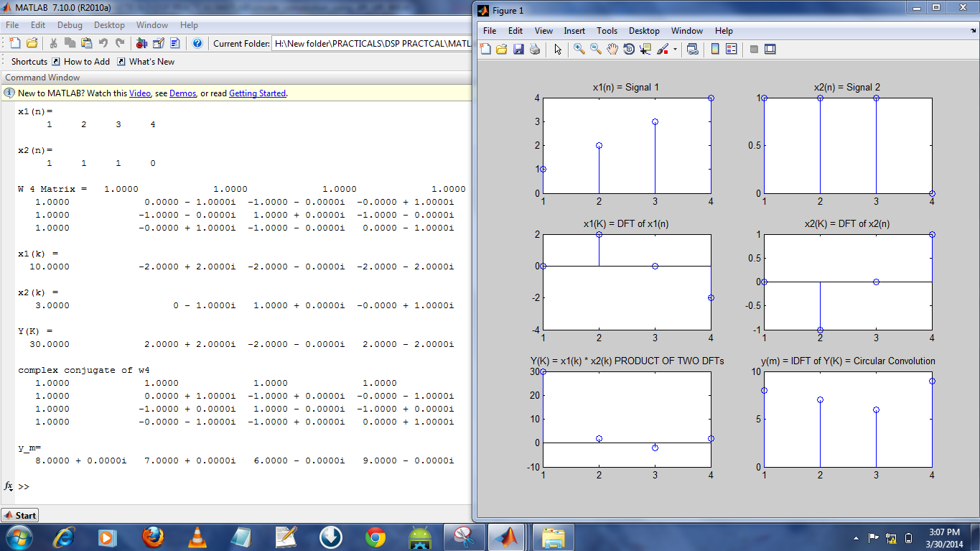The height and width of the screenshot is (551, 980).
Task: Open the MATLAB Desktop menu
Action: point(109,25)
